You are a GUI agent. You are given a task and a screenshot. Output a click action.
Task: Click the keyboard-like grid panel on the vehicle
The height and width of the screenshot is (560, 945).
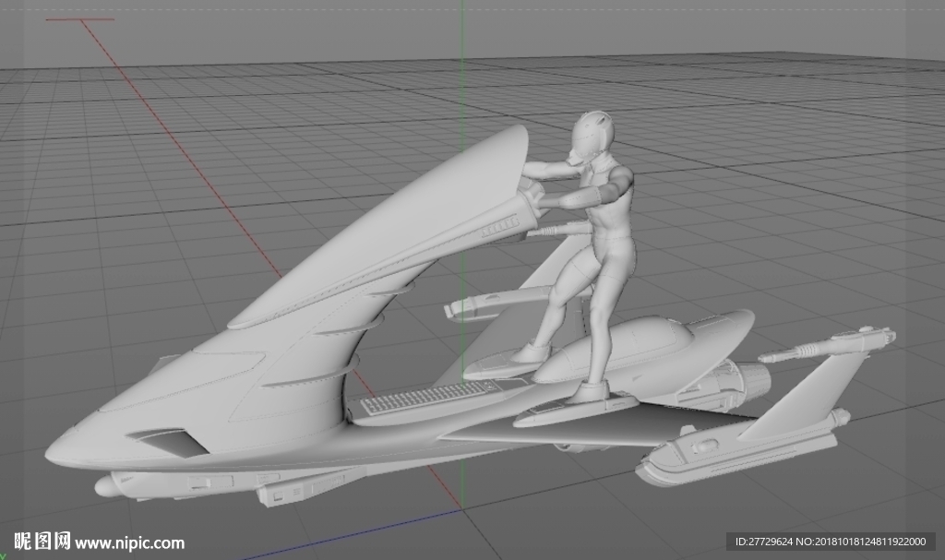[431, 397]
